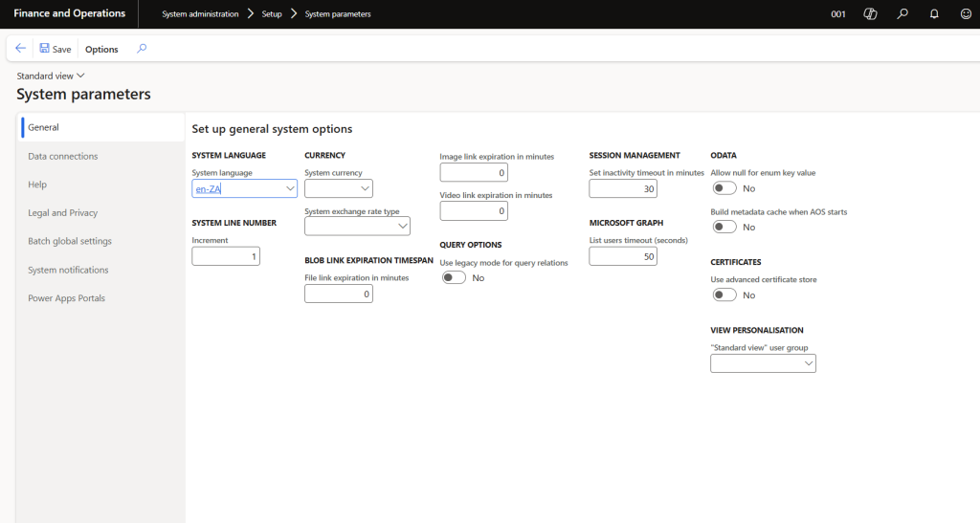Viewport: 980px width, 523px height.
Task: Click the System parameters page title
Action: tap(84, 95)
